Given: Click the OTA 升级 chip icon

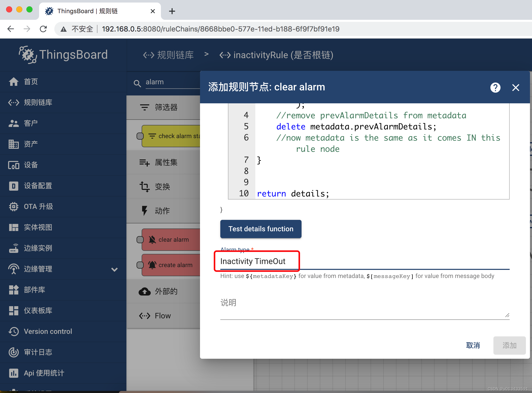Looking at the screenshot, I should [14, 207].
